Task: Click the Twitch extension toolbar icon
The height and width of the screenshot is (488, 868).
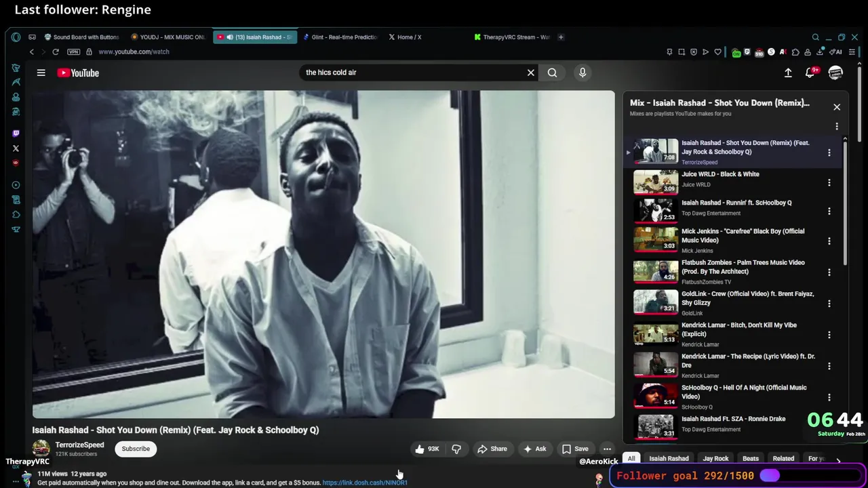Action: coord(747,52)
